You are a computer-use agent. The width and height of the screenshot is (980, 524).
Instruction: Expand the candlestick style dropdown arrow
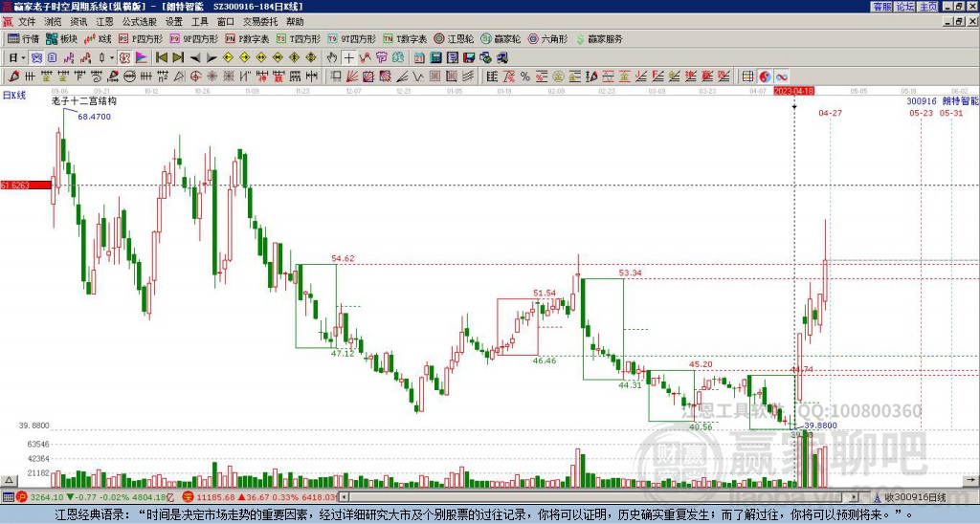pyautogui.click(x=112, y=57)
